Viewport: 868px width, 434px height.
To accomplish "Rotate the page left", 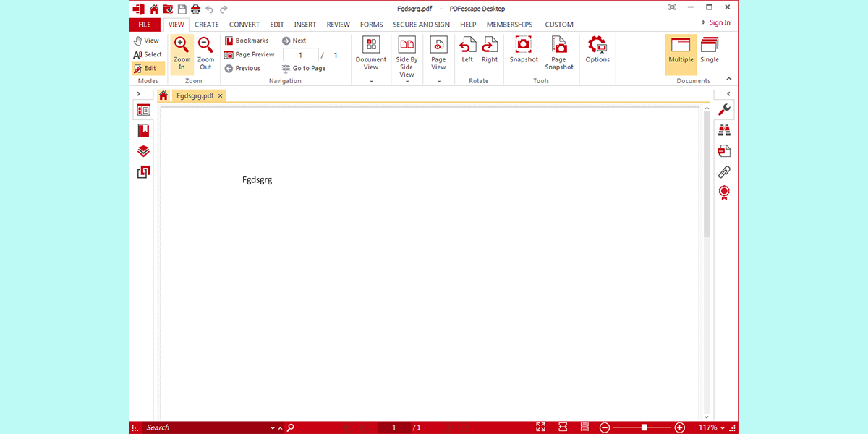I will pyautogui.click(x=467, y=46).
